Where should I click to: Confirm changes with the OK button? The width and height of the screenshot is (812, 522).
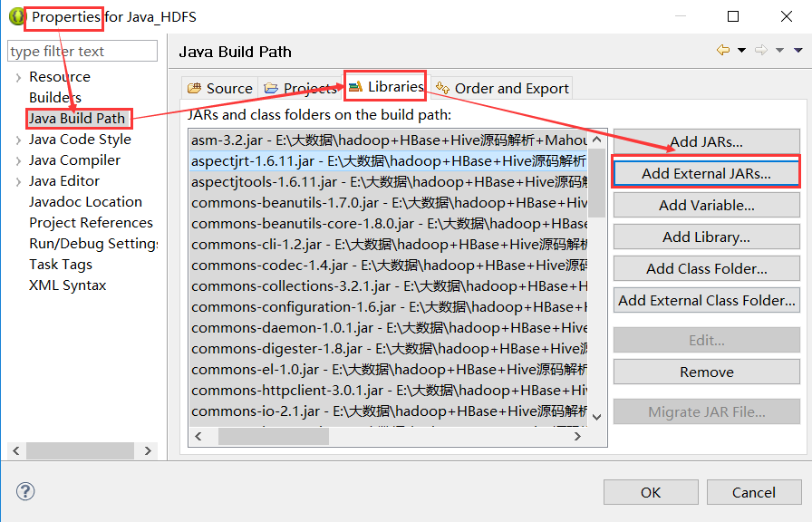coord(650,491)
